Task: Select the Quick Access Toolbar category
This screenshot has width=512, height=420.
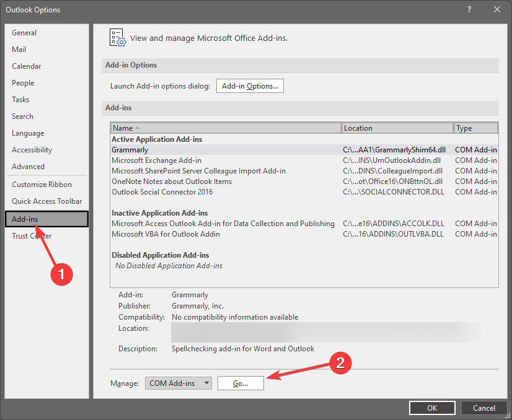Action: click(47, 201)
